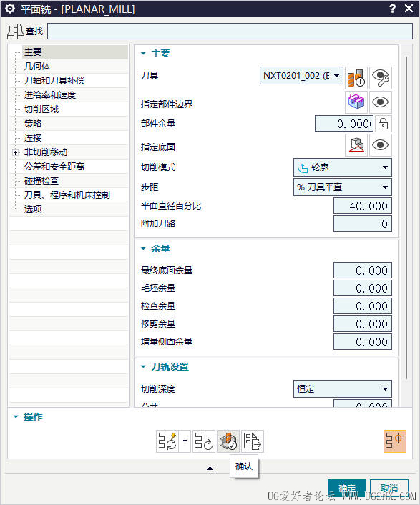
Task: Click the replay tool path icon
Action: (203, 441)
